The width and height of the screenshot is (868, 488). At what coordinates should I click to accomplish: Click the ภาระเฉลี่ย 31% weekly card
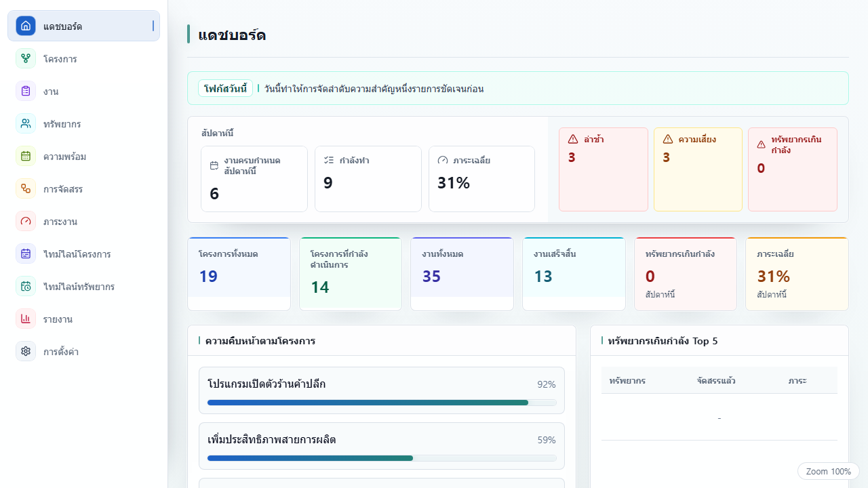point(481,179)
